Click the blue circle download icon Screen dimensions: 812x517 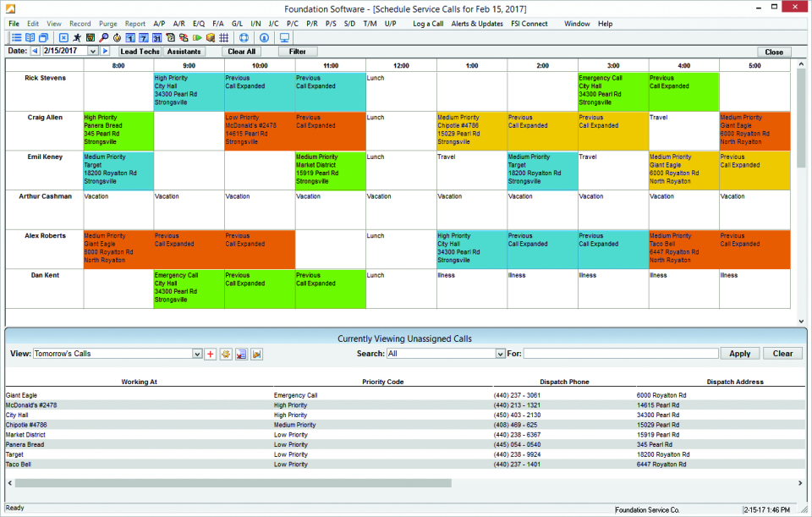pos(264,38)
